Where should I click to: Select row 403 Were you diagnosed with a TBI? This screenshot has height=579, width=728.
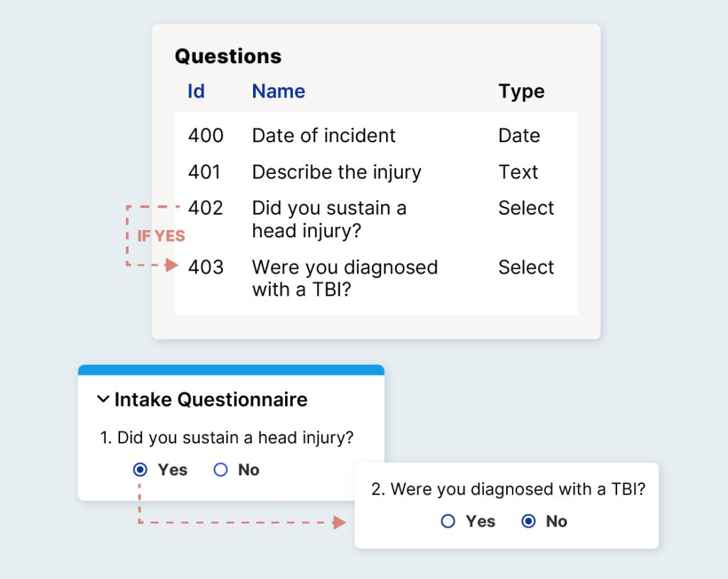tap(344, 278)
